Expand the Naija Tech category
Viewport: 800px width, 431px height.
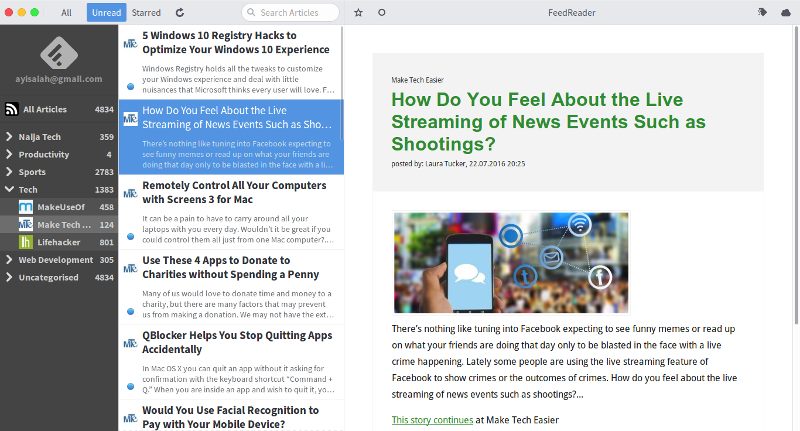coord(9,137)
